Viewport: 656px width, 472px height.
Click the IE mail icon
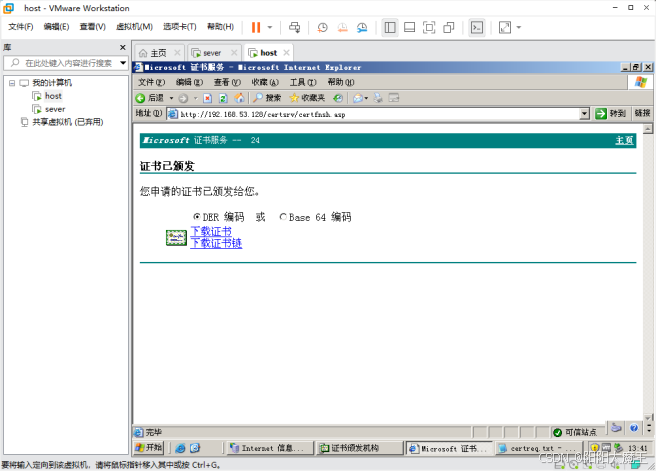point(358,98)
